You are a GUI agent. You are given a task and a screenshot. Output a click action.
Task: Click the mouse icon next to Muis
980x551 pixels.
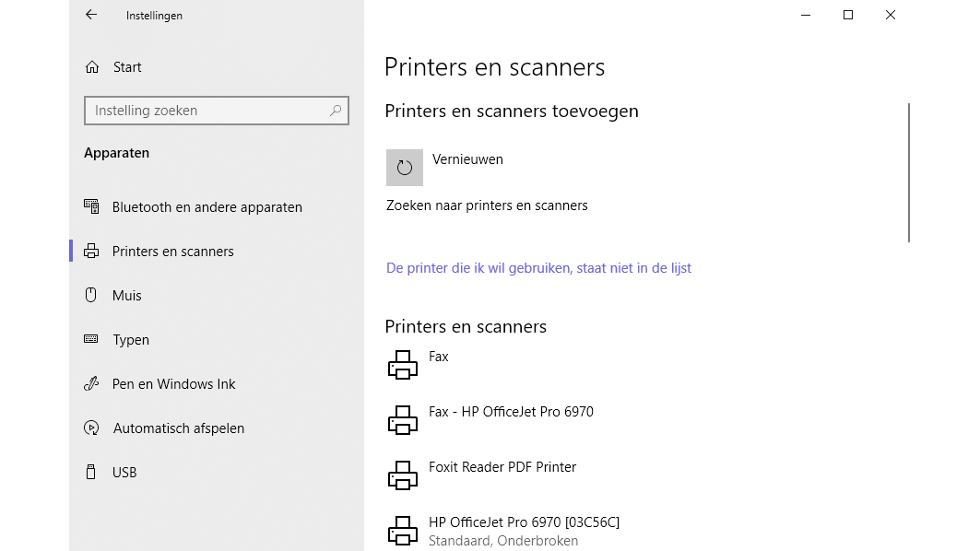click(x=91, y=295)
